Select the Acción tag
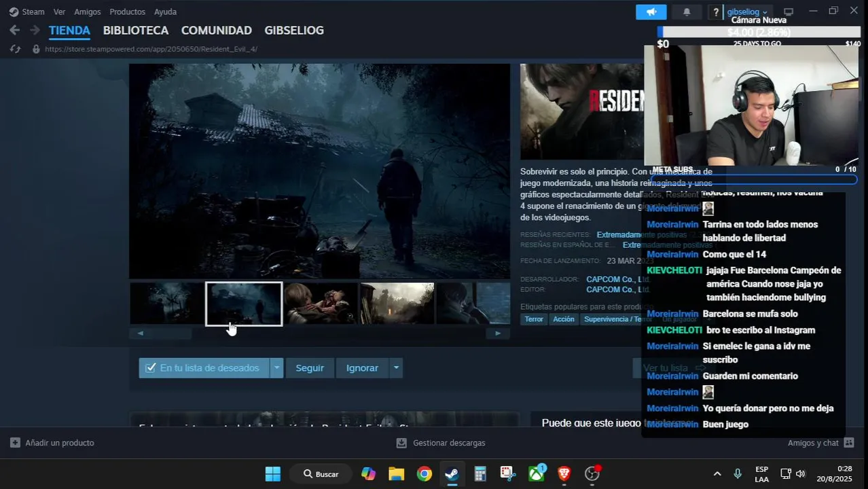Image resolution: width=868 pixels, height=489 pixels. (564, 319)
